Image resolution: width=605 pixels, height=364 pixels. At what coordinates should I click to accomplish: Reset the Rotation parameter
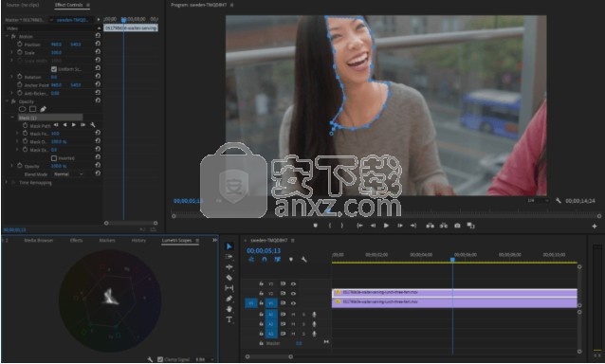pos(98,77)
